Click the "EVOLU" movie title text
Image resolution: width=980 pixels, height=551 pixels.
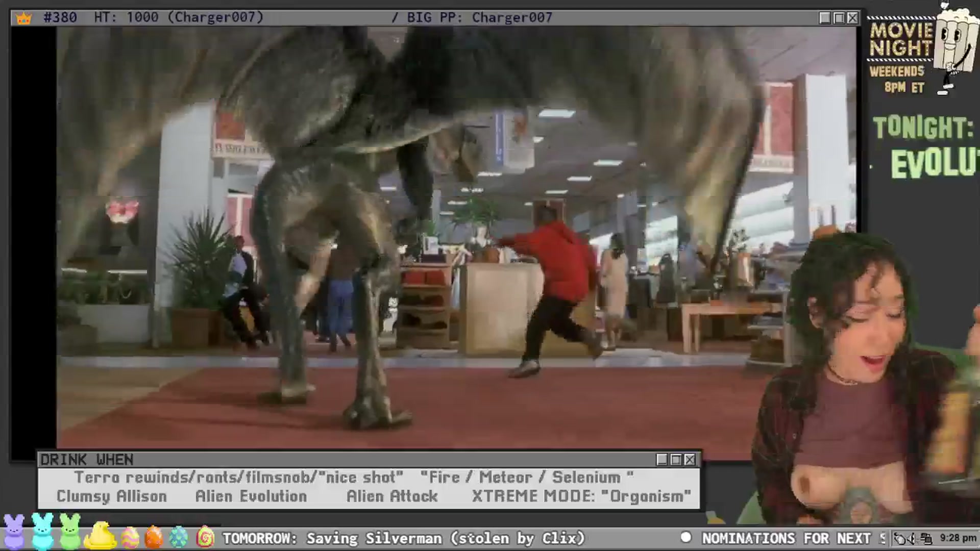click(935, 163)
